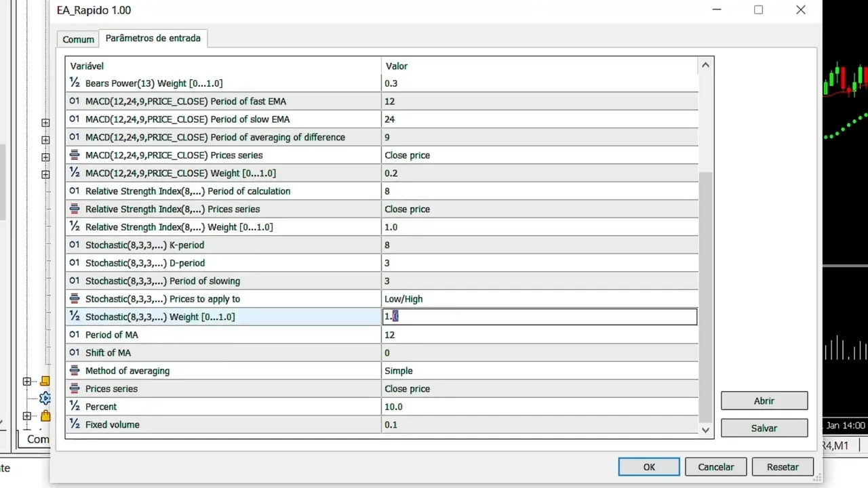The image size is (868, 488).
Task: Click the fraction icon for RSI Weight
Action: (x=75, y=226)
